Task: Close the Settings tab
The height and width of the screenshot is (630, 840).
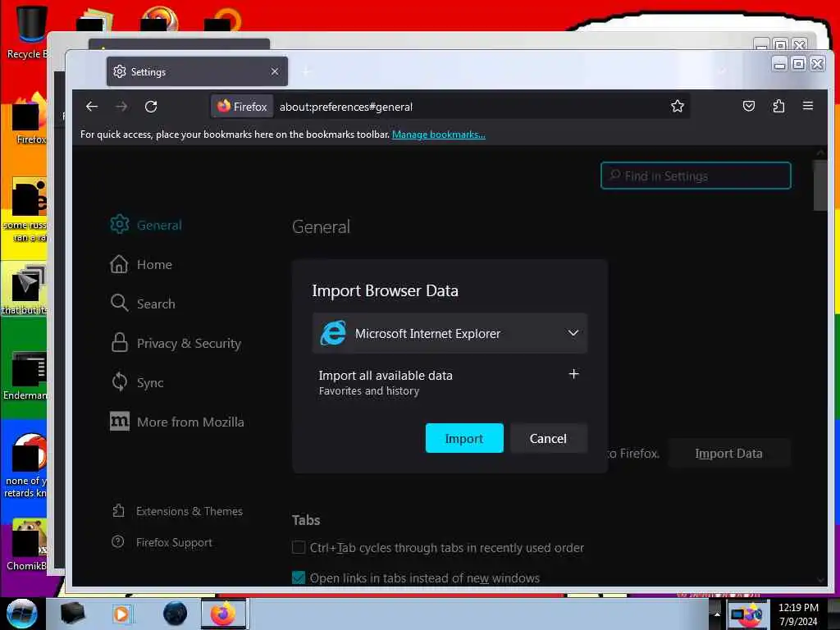Action: click(275, 71)
